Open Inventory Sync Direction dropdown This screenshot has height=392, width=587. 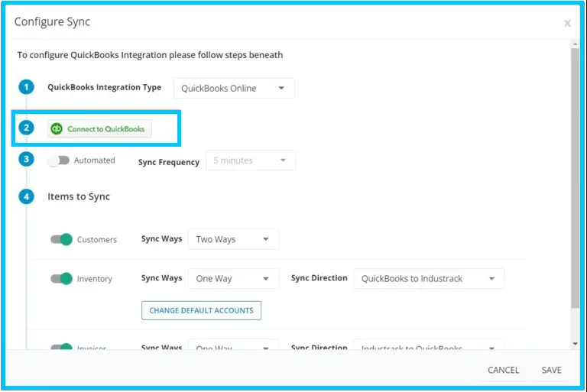pos(429,279)
